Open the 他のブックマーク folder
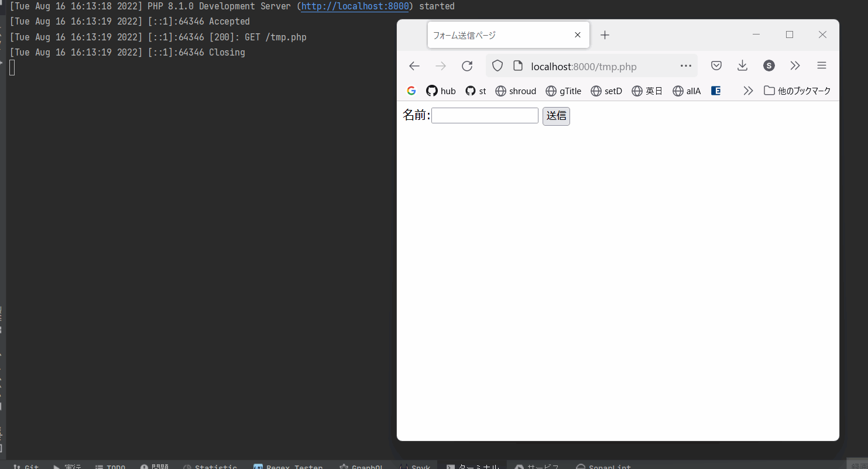Viewport: 868px width, 469px height. 797,91
